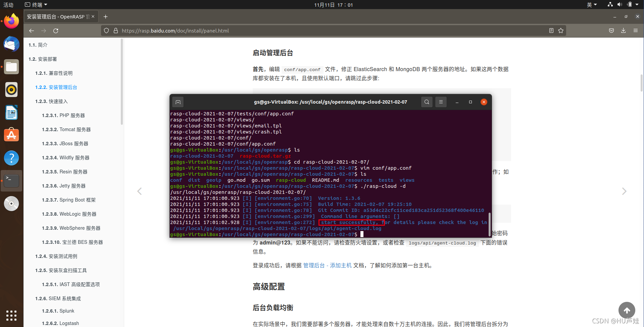Open a new terminal tab with the tab icon
This screenshot has width=644, height=327.
pyautogui.click(x=178, y=102)
